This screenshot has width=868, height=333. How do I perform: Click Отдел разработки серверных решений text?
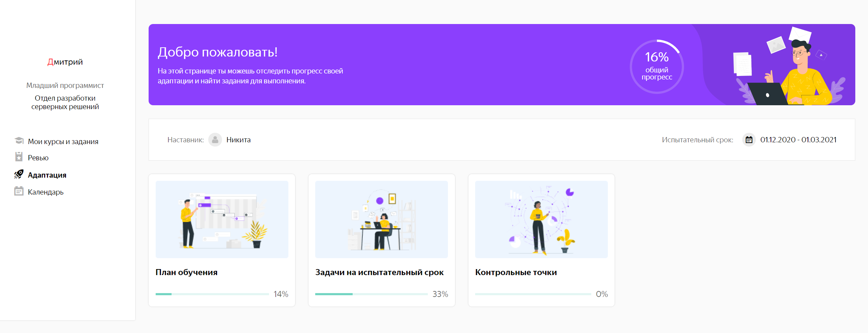point(65,102)
